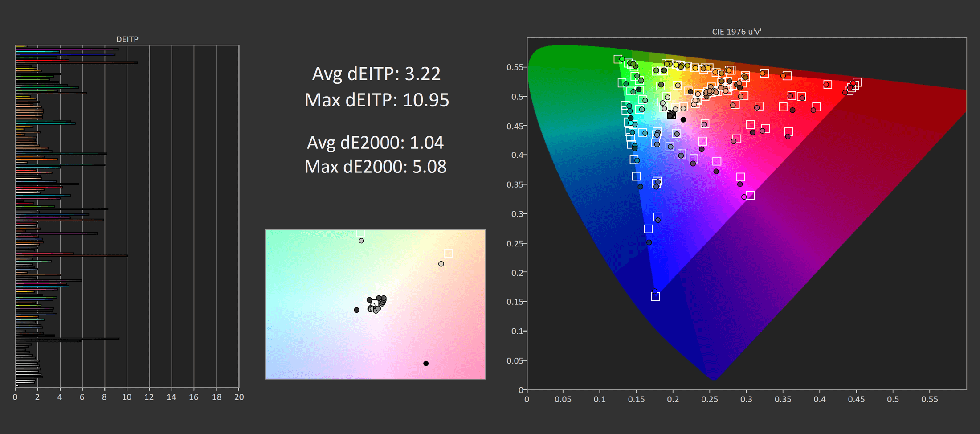Click top-left green target square in CIE chart
The height and width of the screenshot is (434, 980).
(x=618, y=59)
